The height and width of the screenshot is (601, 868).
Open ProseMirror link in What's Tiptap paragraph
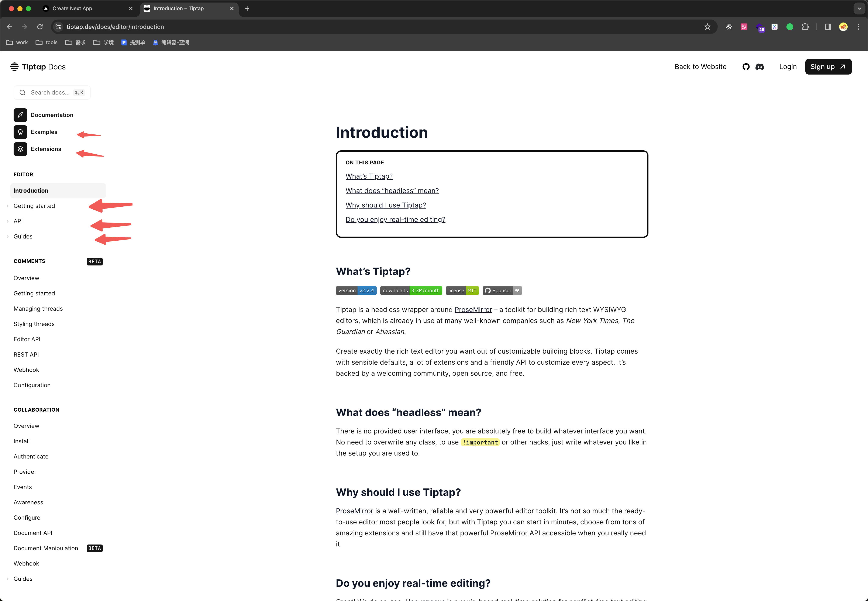[473, 310]
